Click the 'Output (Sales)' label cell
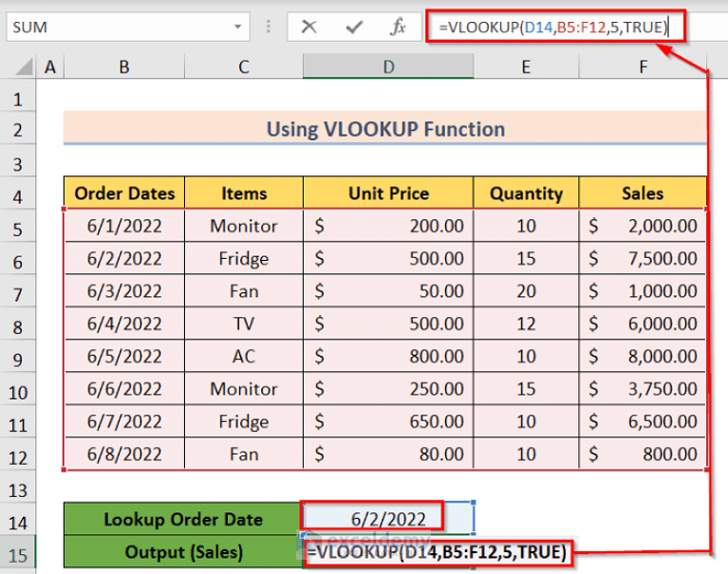Screen dimensions: 728x574 point(183,552)
